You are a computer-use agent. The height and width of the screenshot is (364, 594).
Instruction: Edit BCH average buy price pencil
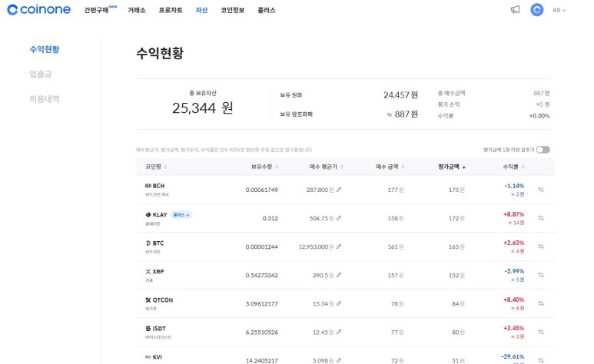click(339, 190)
